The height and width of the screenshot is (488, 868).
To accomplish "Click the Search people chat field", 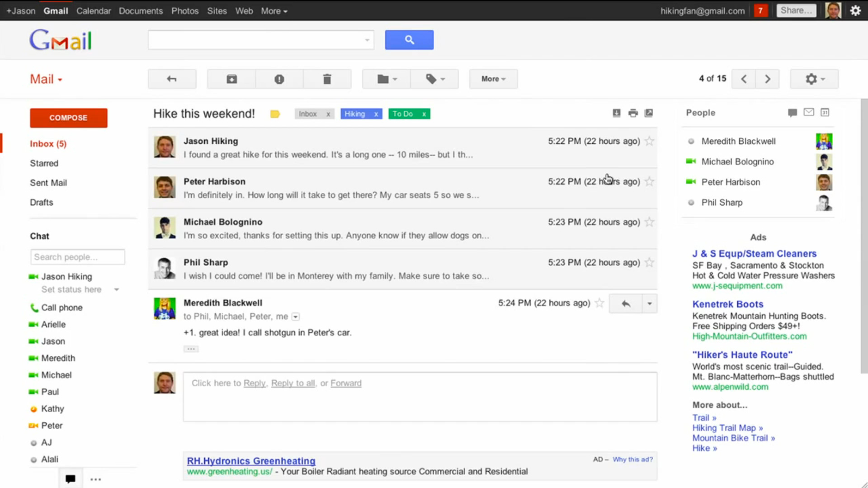I will 77,257.
